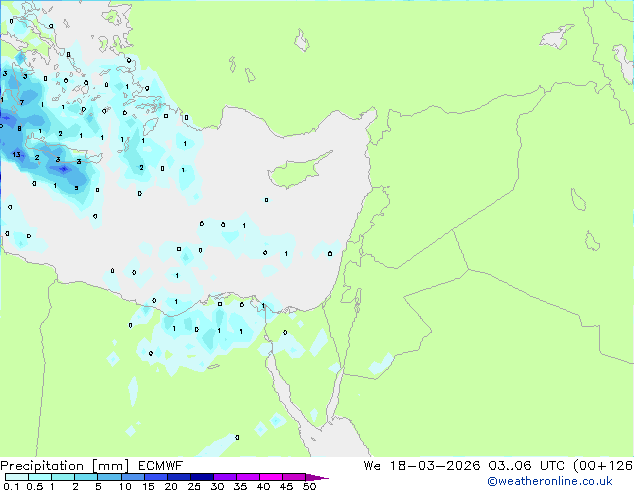Pick the 15–20 mm legend swatch

click(x=155, y=477)
